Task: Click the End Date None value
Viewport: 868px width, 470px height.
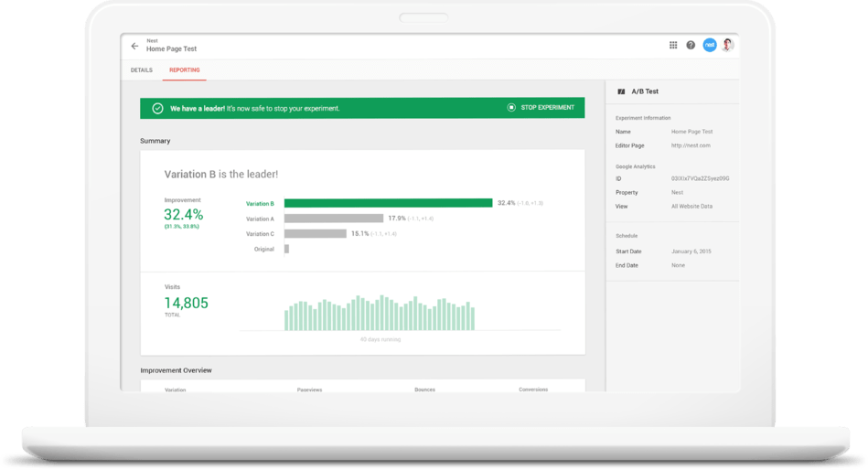Action: coord(678,266)
